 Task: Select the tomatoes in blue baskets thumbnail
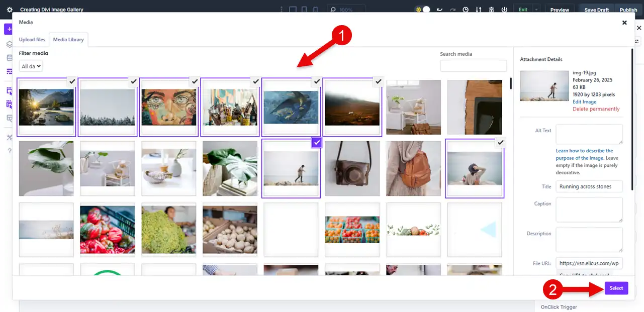352,230
